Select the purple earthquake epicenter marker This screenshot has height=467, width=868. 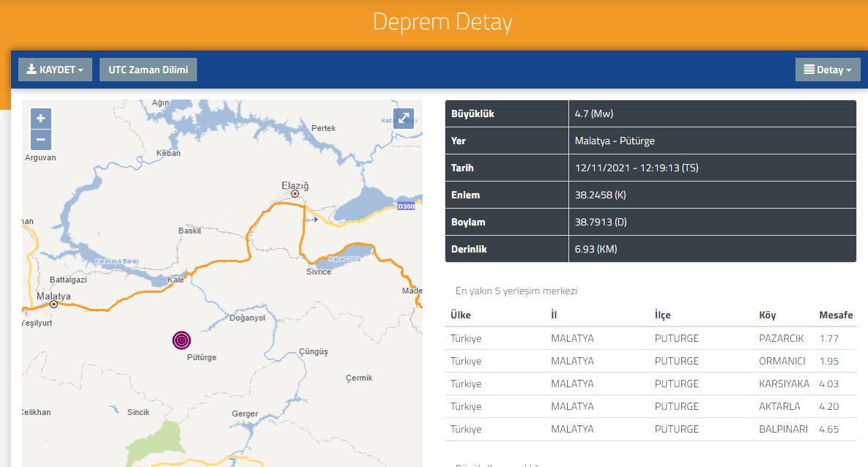181,340
